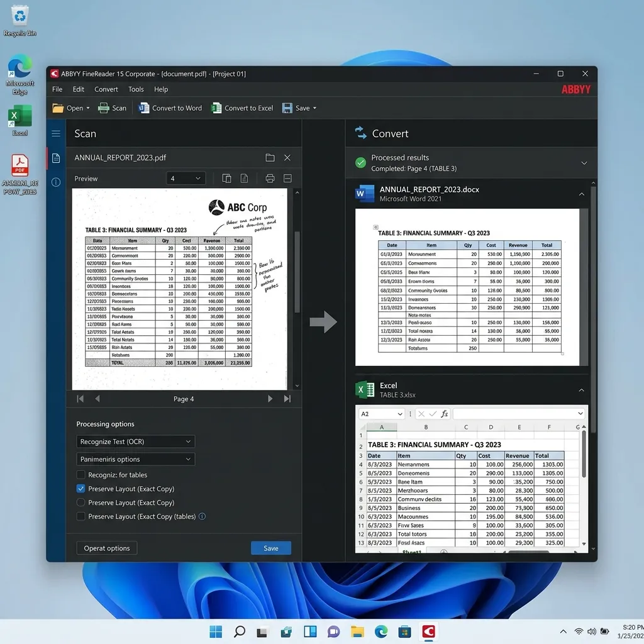The width and height of the screenshot is (644, 644).
Task: Close the ANNUAL_REPORT_2023.pdf file
Action: coord(287,158)
